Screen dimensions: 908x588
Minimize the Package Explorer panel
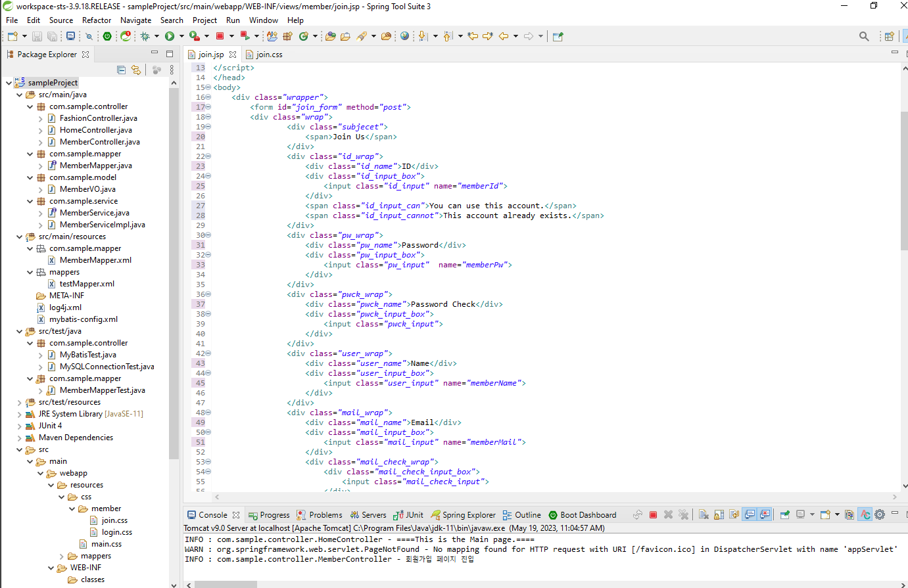click(x=155, y=53)
